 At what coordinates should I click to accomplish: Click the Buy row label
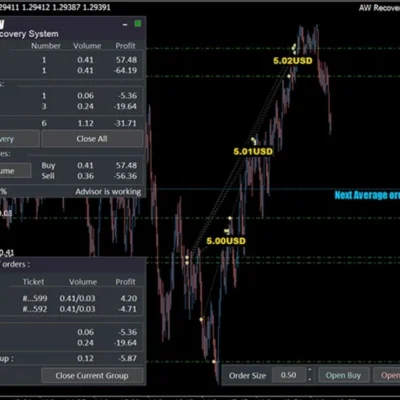pyautogui.click(x=48, y=166)
